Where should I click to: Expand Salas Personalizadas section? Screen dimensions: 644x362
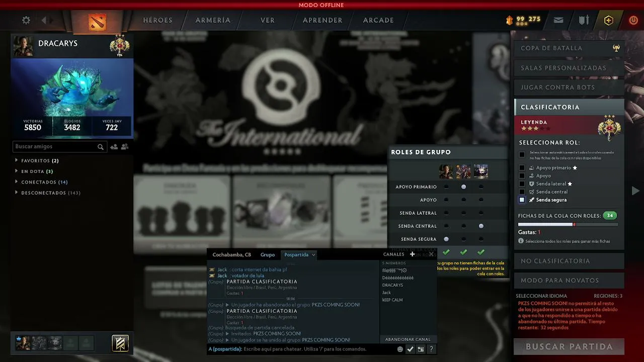[x=569, y=68]
